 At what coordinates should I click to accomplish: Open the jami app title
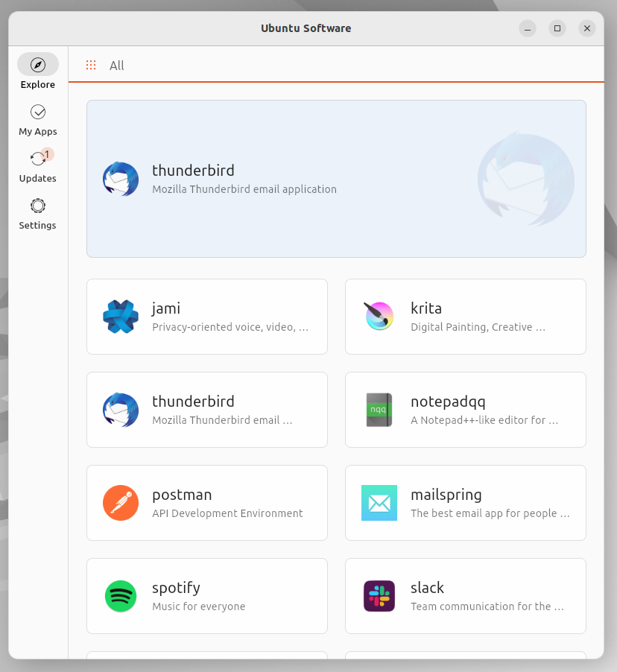tap(166, 308)
